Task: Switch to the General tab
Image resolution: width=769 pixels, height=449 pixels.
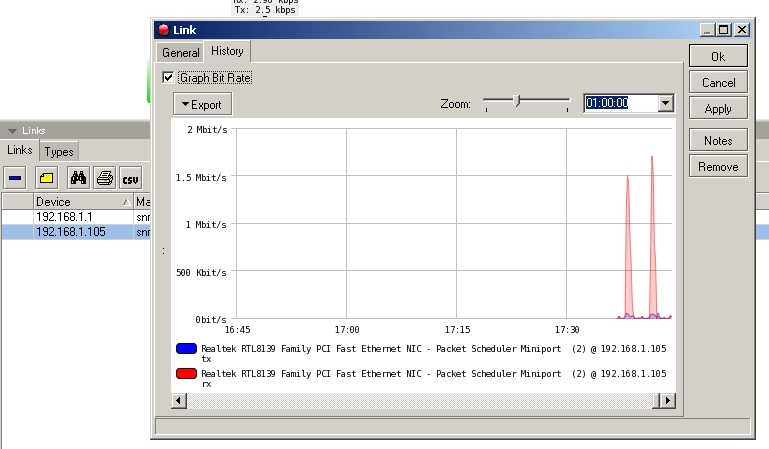Action: click(x=180, y=52)
